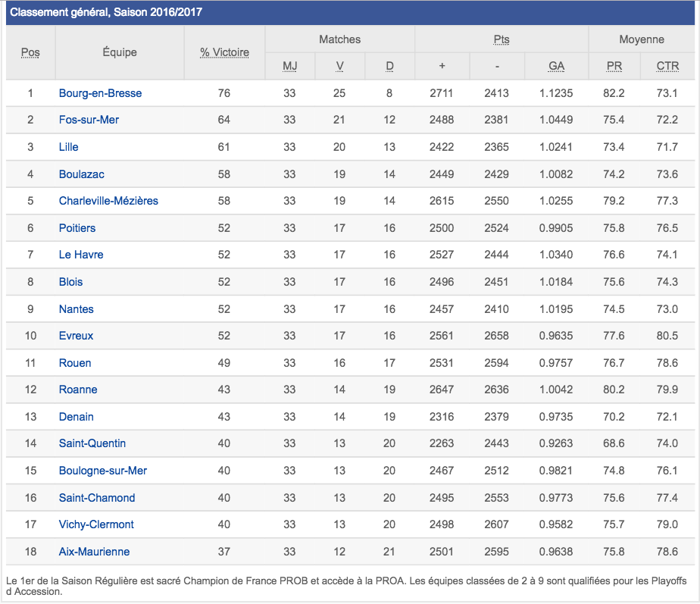Open the Fos-sur-Mer team link
Viewport: 700px width, 604px height.
tap(89, 120)
